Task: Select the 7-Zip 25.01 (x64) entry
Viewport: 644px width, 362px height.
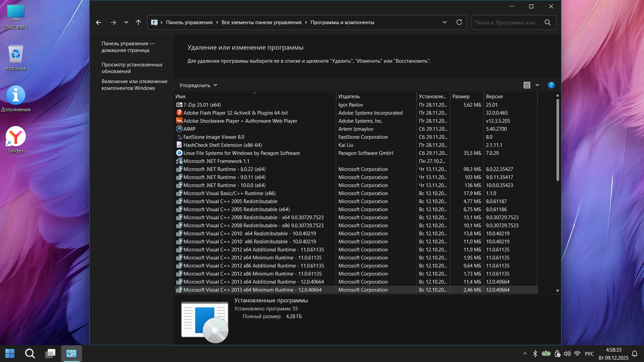Action: click(202, 105)
